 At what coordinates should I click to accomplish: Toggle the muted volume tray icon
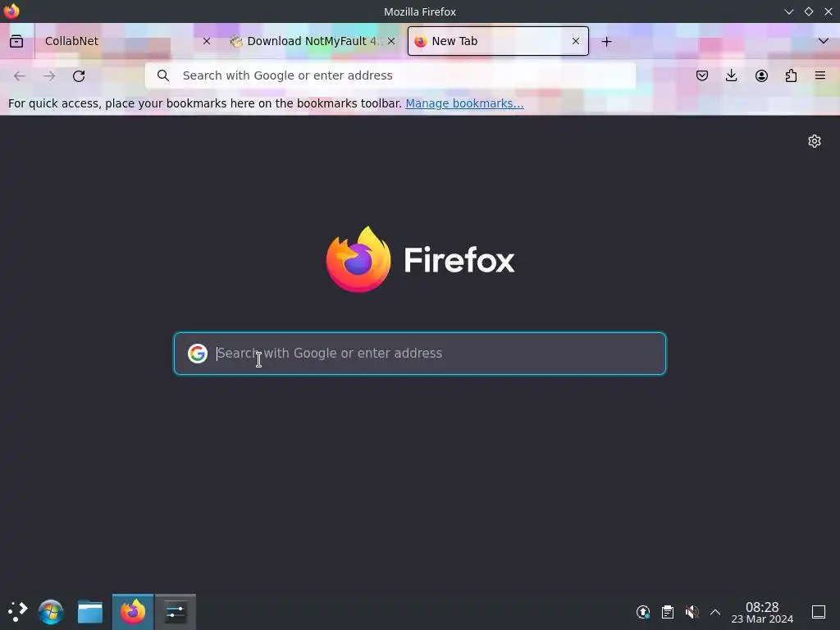[692, 612]
